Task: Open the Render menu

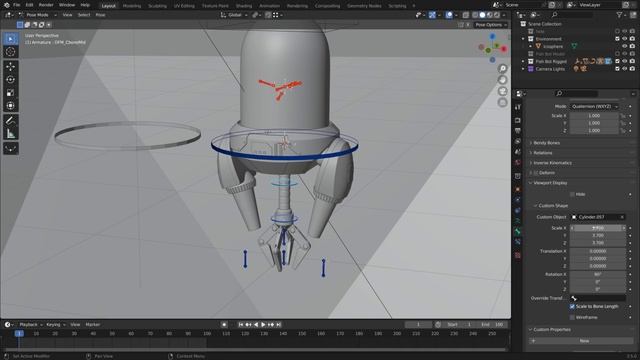Action: 46,5
